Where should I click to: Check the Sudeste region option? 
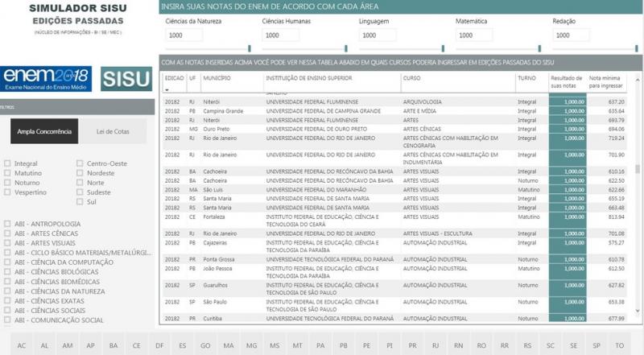80,192
